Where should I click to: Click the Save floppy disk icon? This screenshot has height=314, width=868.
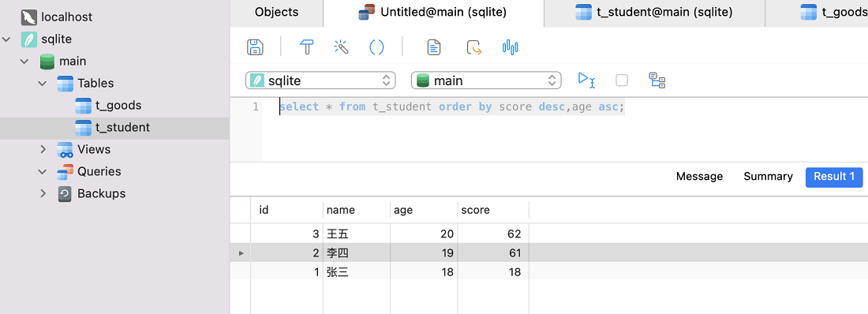pos(255,47)
